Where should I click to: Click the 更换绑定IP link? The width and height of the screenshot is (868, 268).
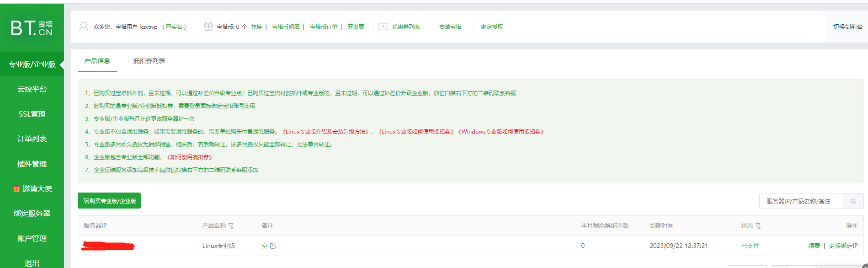(x=843, y=246)
